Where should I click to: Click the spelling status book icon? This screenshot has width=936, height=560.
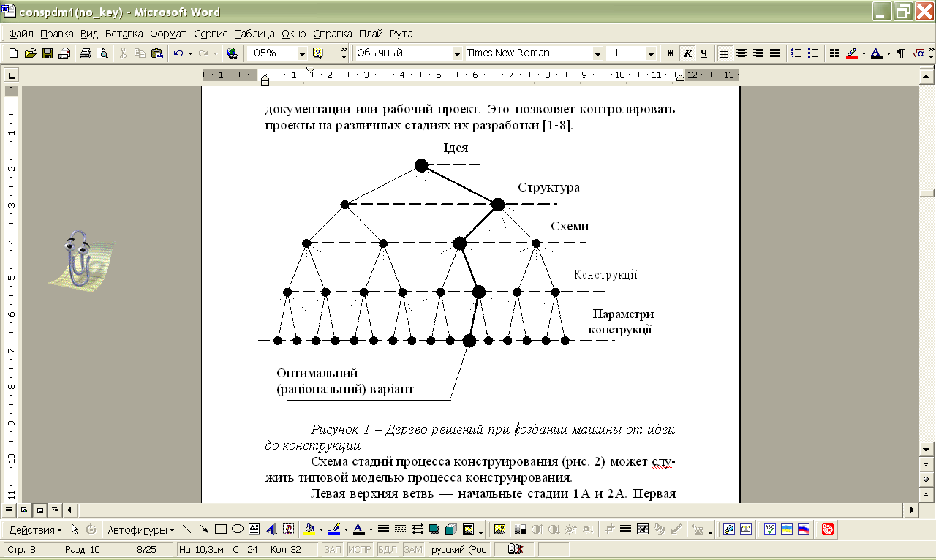click(x=515, y=549)
